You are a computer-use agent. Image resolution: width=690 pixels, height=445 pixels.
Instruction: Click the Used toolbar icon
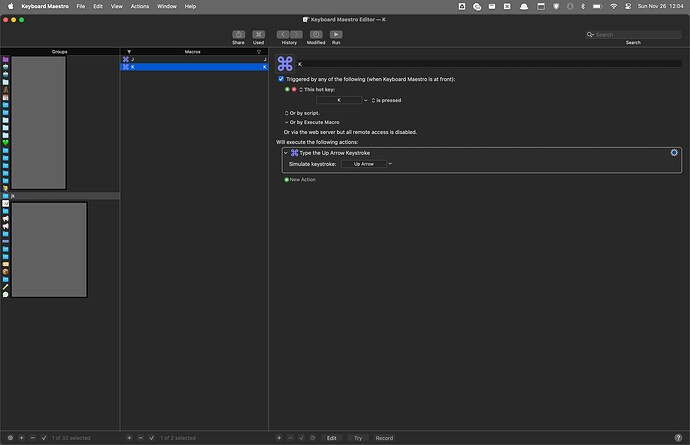pyautogui.click(x=258, y=34)
